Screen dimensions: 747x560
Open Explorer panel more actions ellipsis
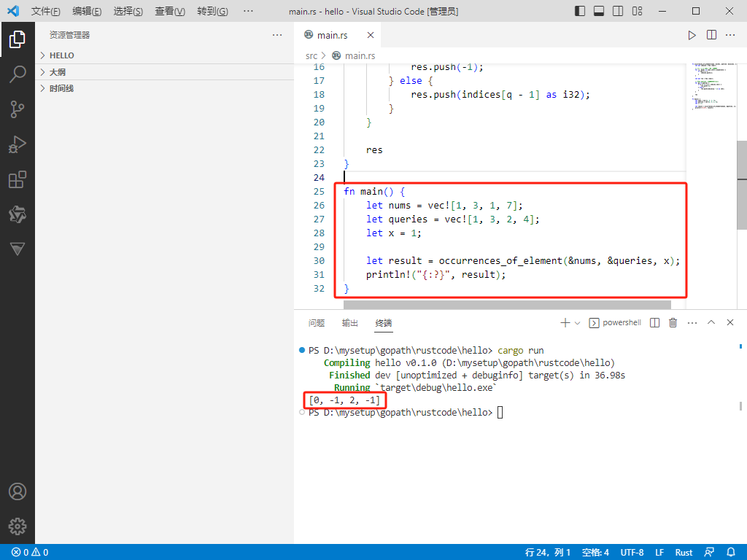(x=277, y=35)
